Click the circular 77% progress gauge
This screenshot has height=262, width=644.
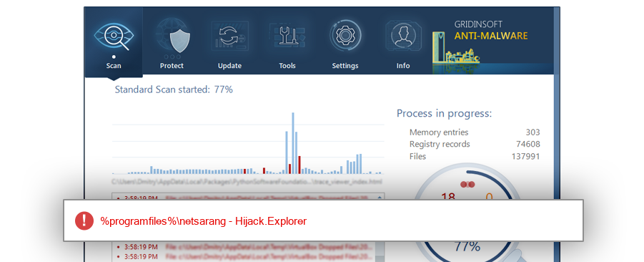(467, 212)
